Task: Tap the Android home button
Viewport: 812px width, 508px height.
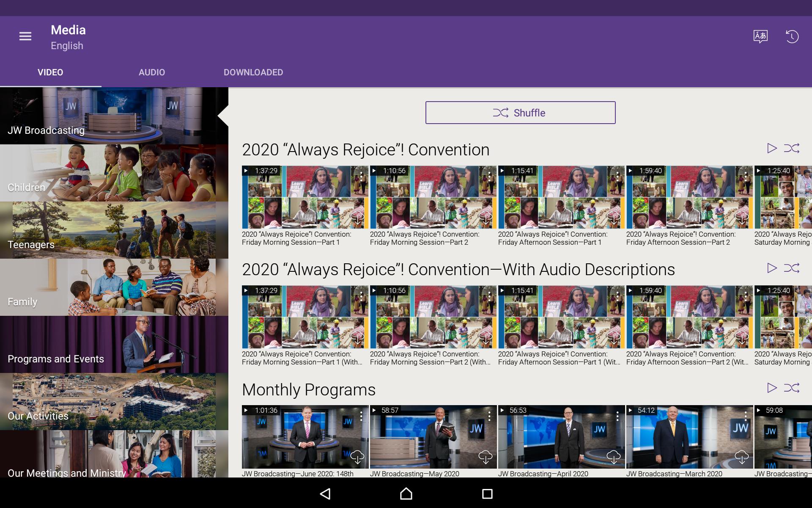Action: (x=406, y=494)
